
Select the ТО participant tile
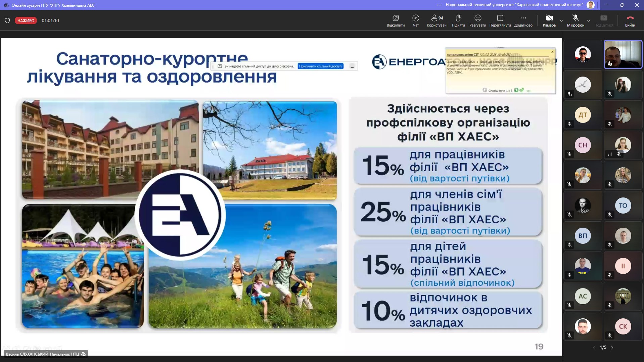pyautogui.click(x=623, y=206)
